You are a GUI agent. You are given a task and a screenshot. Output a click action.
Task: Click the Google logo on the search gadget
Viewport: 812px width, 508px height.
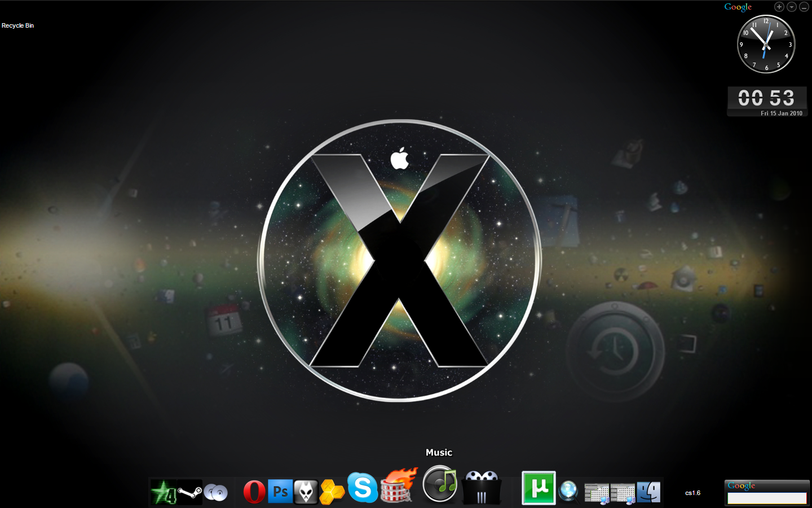pyautogui.click(x=742, y=486)
